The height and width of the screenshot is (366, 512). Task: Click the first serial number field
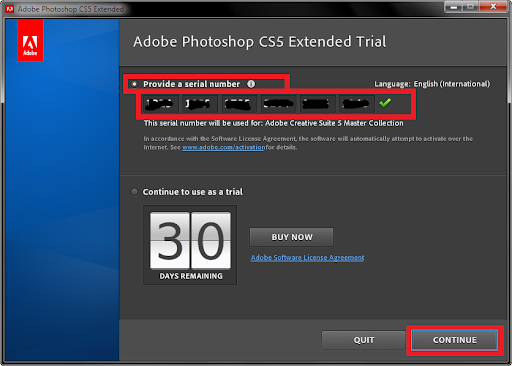[159, 104]
